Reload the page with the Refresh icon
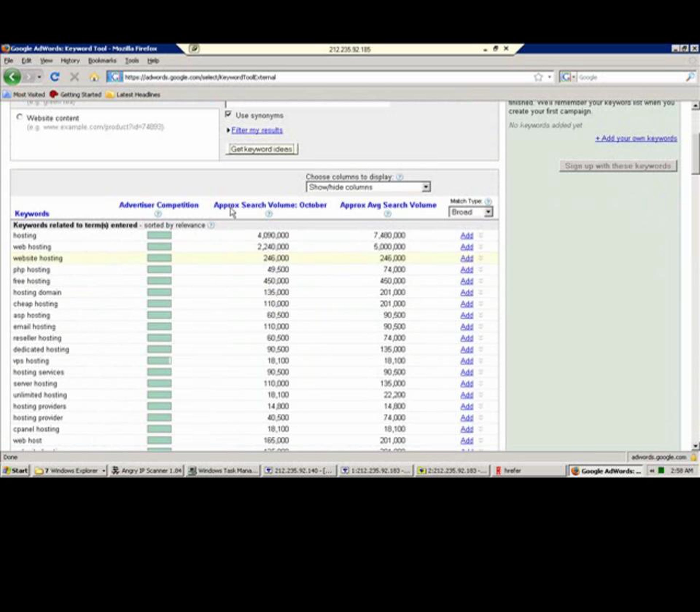The height and width of the screenshot is (612, 700). click(55, 77)
